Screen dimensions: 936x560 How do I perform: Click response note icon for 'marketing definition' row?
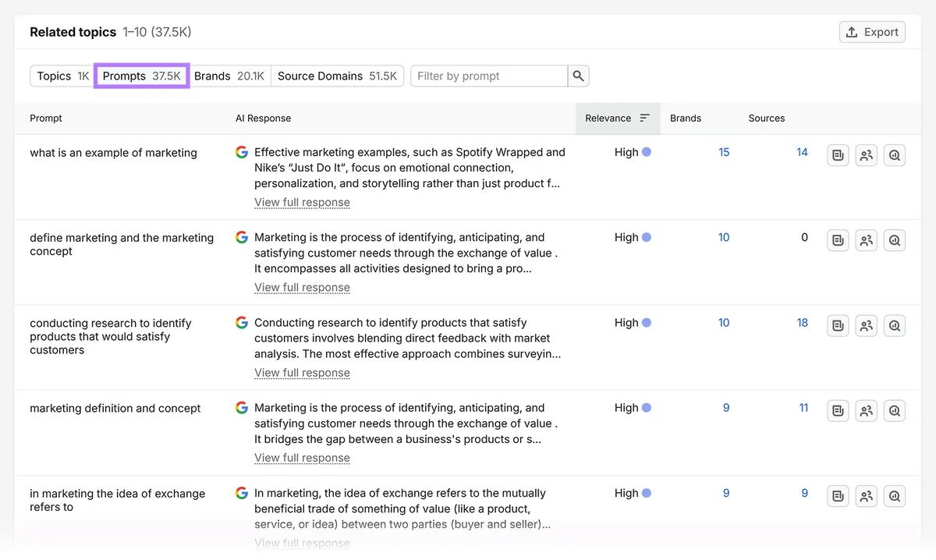click(838, 410)
